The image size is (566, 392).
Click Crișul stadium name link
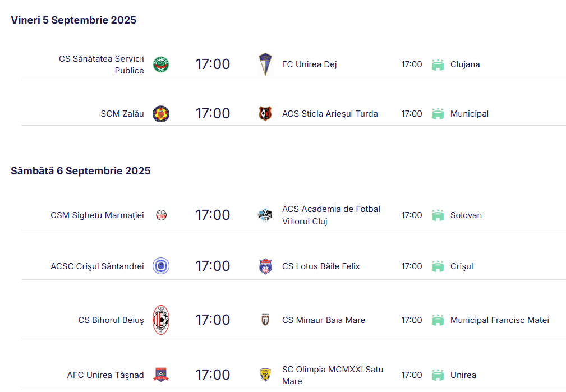[462, 266]
